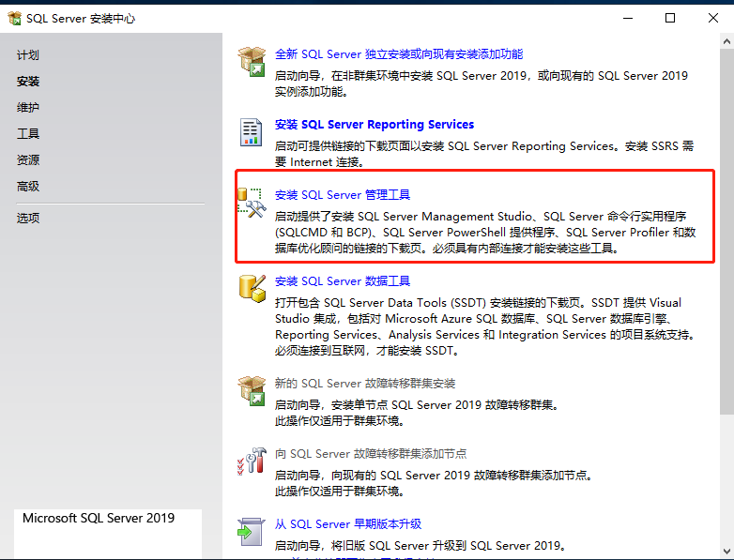
Task: Click 向 SQL Server 故障转移群集添加节点 link
Action: 371,454
